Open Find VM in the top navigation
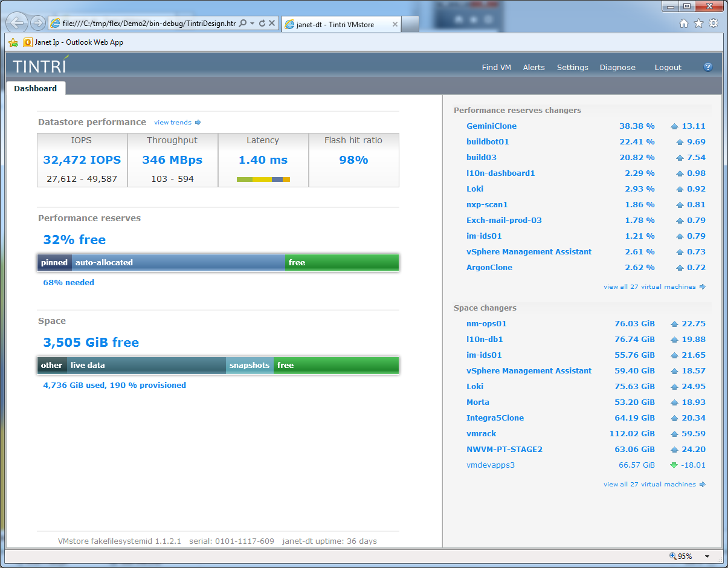Screen dimensions: 728x568 point(497,68)
